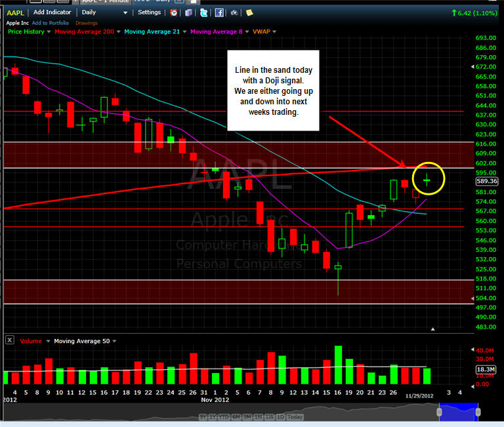Expand the Price History dropdown arrow
This screenshot has height=427, width=504.
[x=49, y=31]
